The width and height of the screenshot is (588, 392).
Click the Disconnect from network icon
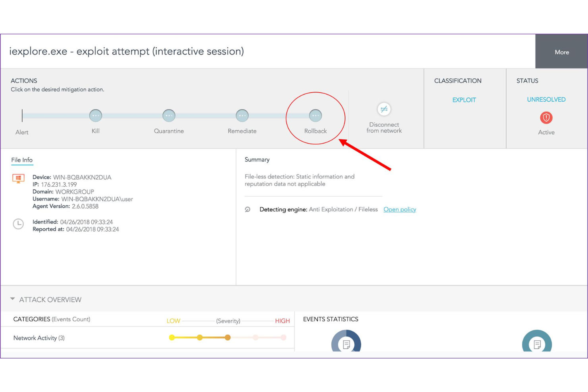point(383,110)
